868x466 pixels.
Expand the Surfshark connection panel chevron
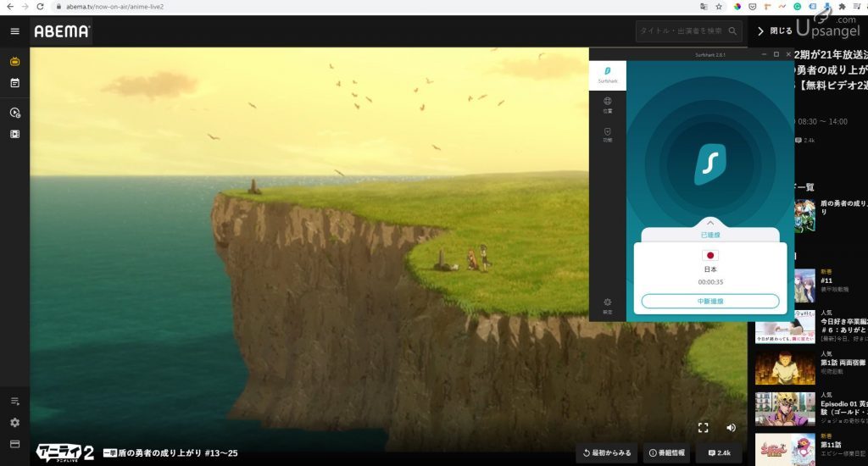710,223
